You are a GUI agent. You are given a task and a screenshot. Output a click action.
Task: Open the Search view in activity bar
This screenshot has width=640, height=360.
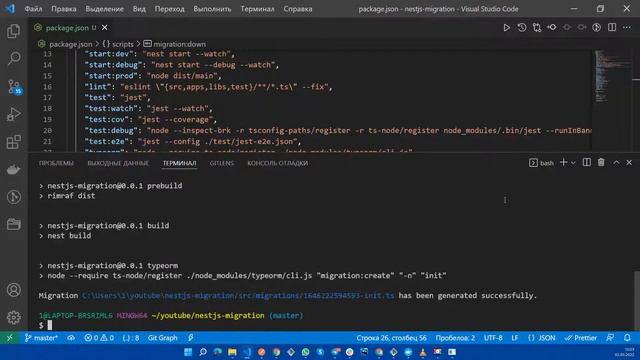coord(13,58)
